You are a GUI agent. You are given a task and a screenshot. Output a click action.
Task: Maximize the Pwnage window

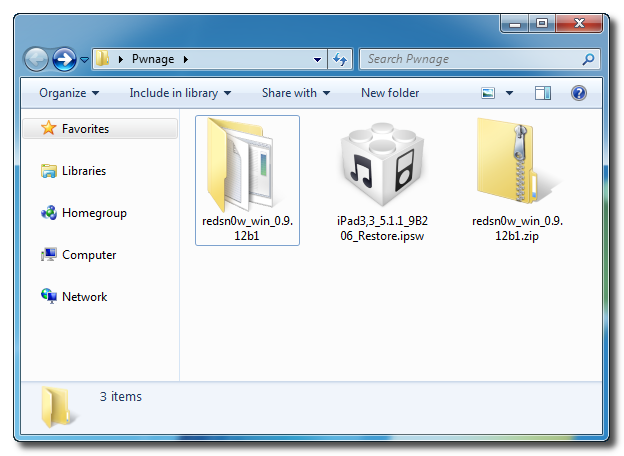coord(542,24)
